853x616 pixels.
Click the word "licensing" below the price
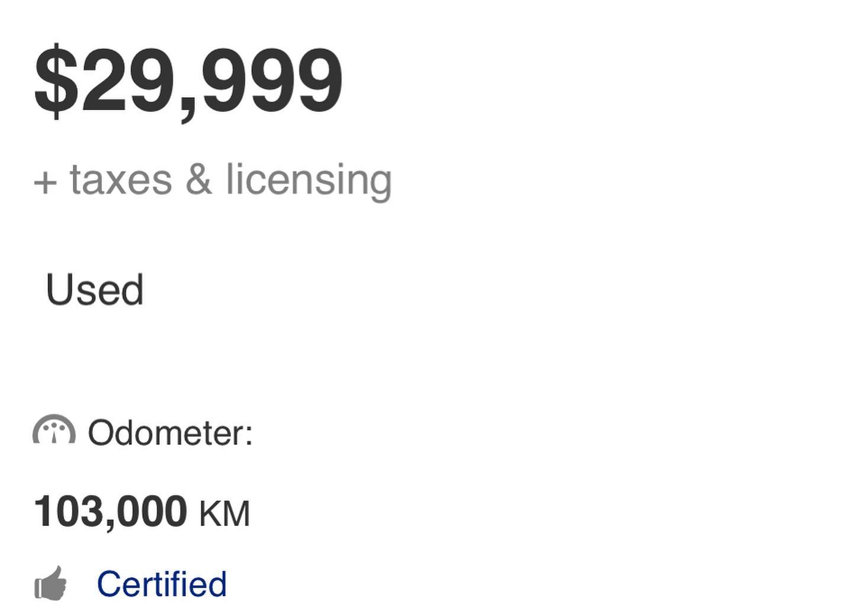point(309,179)
